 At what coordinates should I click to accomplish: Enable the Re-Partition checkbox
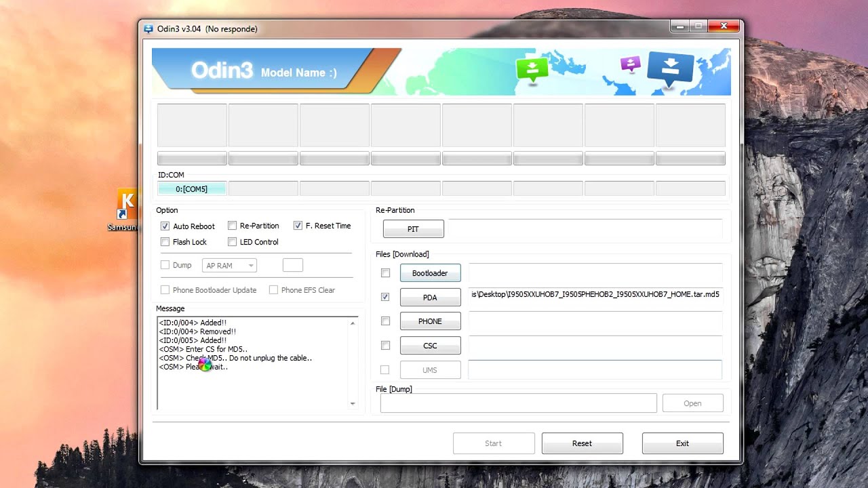[x=232, y=226]
